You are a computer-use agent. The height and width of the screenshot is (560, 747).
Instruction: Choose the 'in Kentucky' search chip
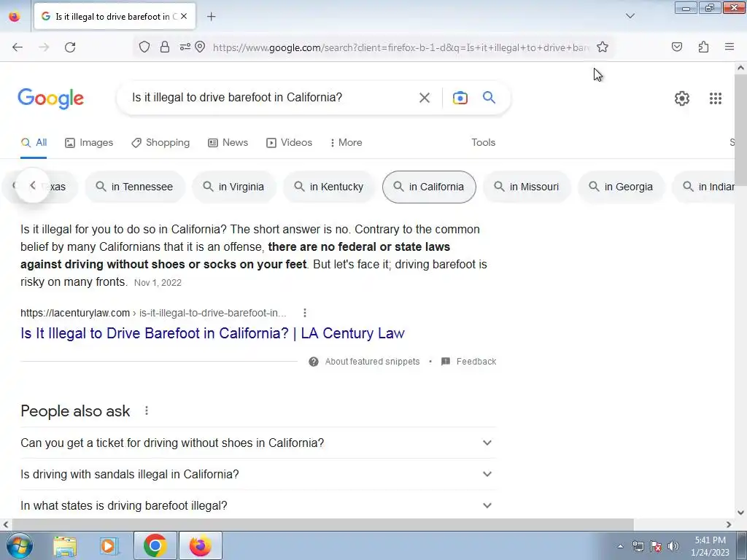click(329, 187)
